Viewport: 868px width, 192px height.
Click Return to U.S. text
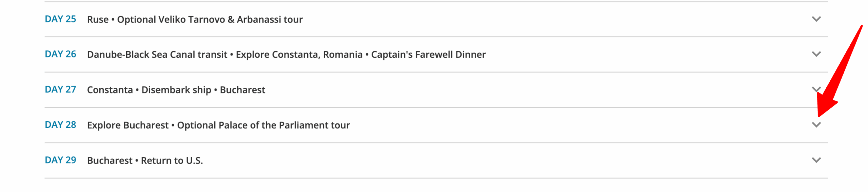pos(172,160)
